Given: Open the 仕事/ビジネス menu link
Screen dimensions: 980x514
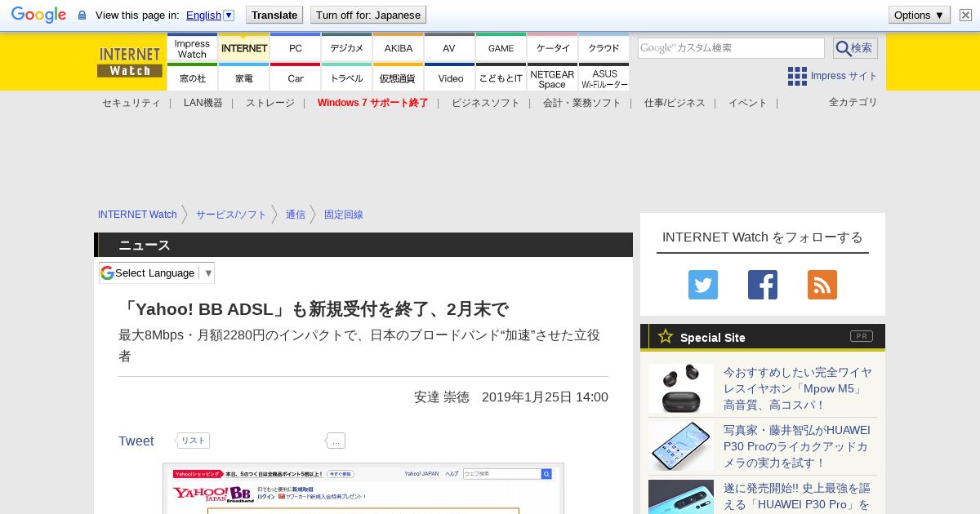Looking at the screenshot, I should pyautogui.click(x=675, y=103).
